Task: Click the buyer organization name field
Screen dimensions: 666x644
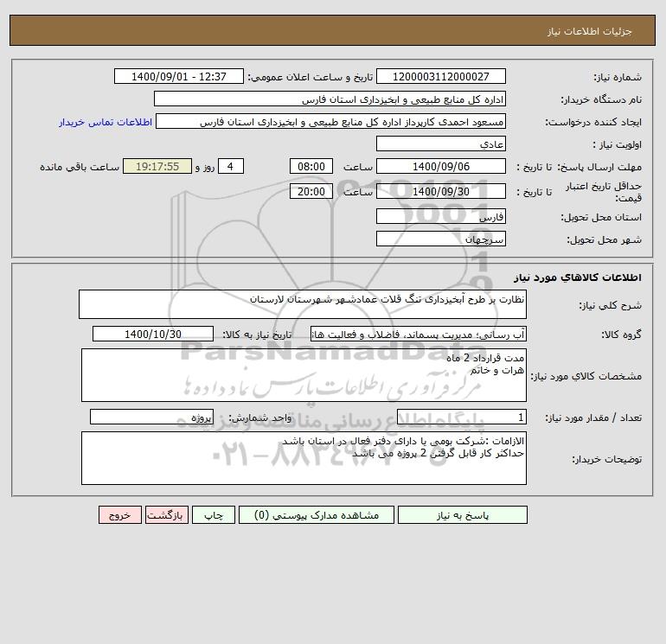Action: [x=330, y=99]
